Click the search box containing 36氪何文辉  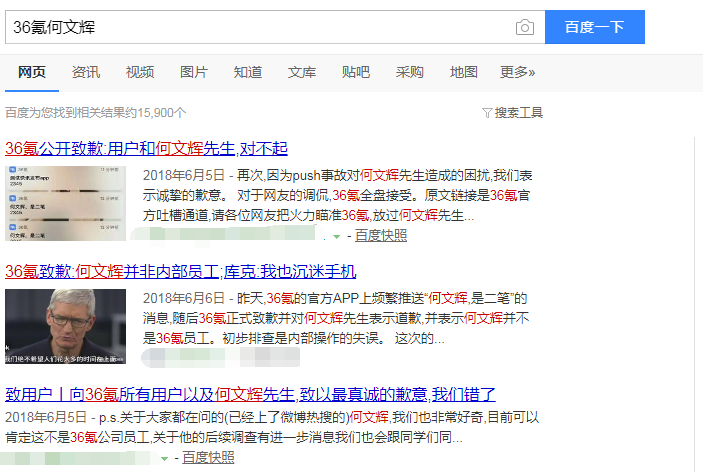275,27
